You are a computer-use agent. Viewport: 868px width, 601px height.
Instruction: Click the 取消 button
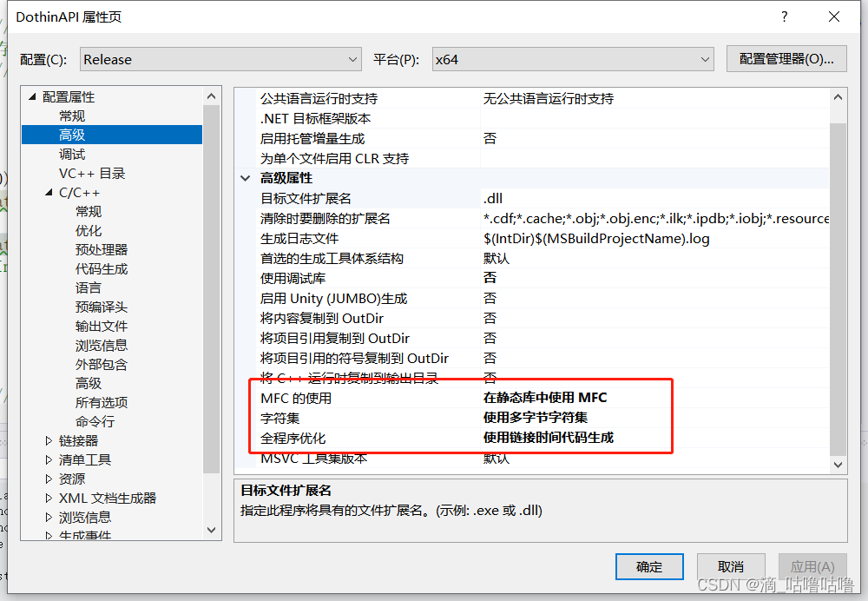click(x=731, y=565)
